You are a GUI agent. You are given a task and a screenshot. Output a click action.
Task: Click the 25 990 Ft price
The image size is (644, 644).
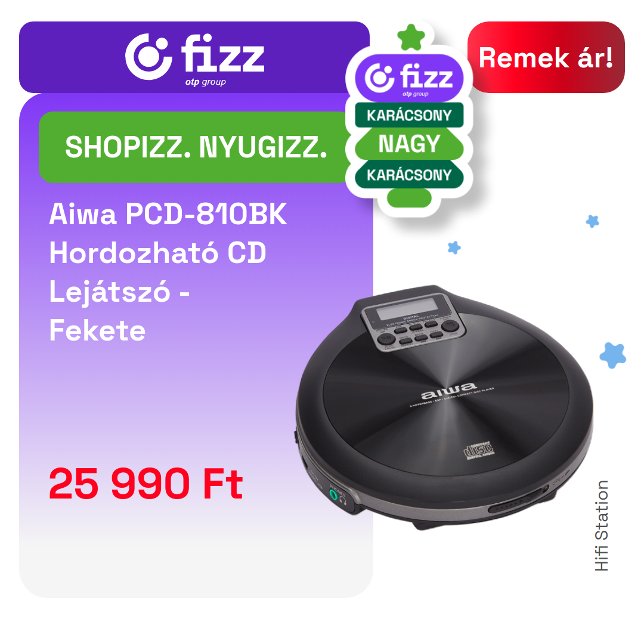[146, 484]
